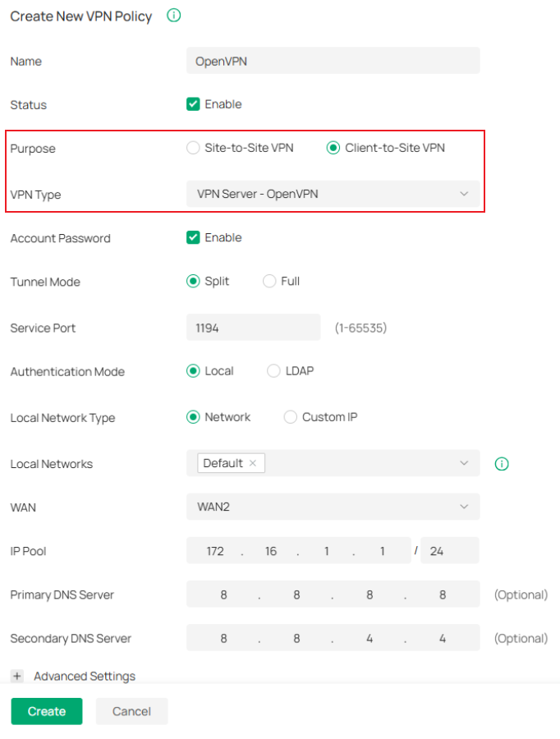This screenshot has width=560, height=739.
Task: Click the Service Port field showing 1194
Action: click(253, 328)
